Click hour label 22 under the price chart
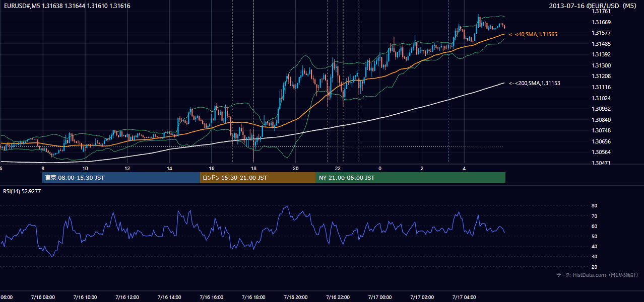This screenshot has width=644, height=302. click(x=338, y=169)
